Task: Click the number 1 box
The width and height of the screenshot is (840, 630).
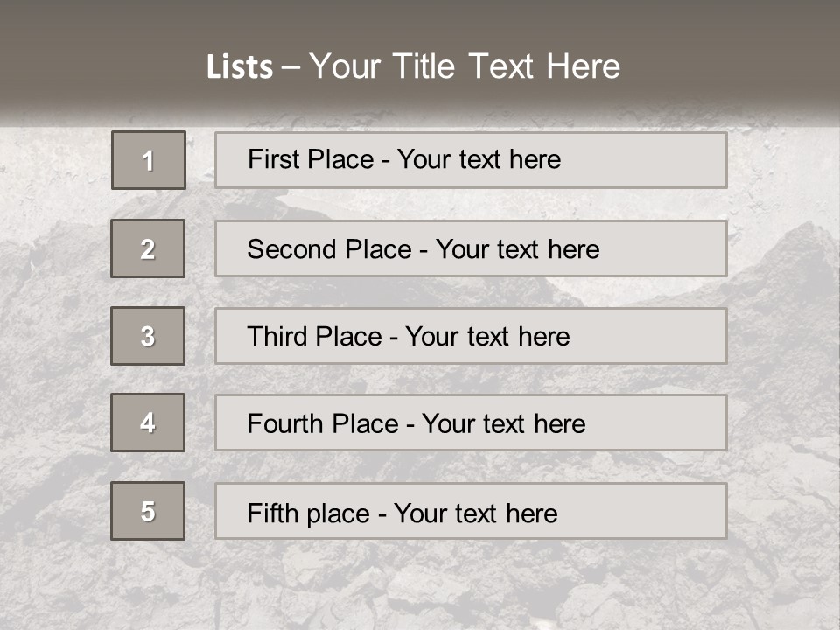Action: click(x=149, y=160)
